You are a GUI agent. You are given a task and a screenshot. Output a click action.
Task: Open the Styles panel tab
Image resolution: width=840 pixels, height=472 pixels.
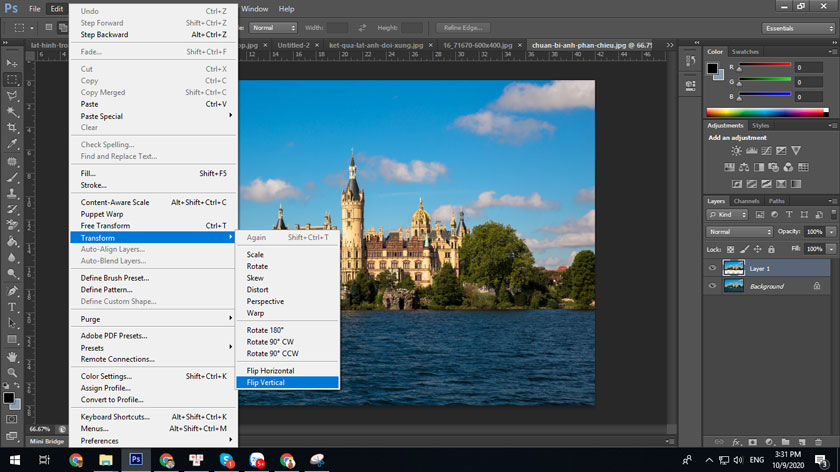(x=760, y=125)
